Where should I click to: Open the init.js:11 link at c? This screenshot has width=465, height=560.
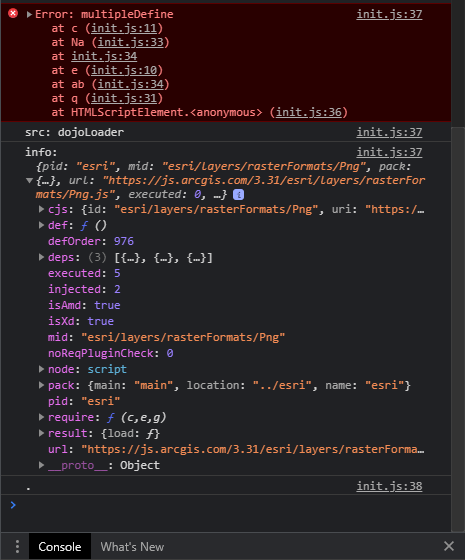(124, 28)
